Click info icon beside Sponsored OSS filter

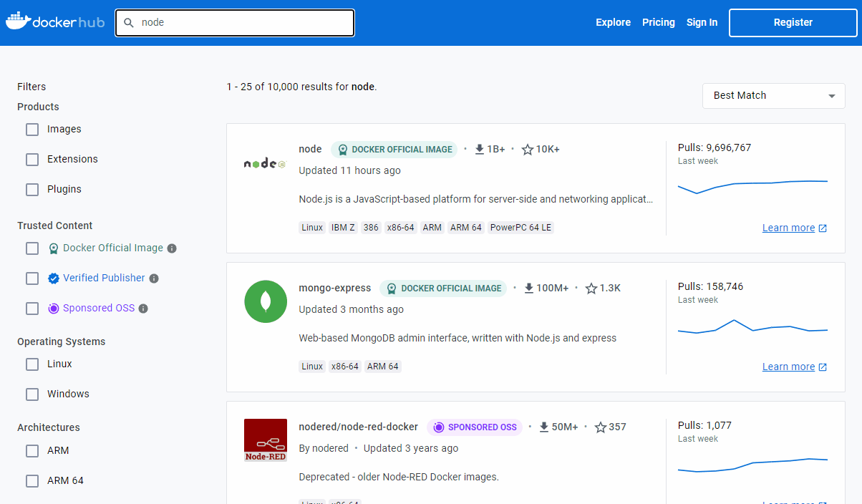click(143, 309)
